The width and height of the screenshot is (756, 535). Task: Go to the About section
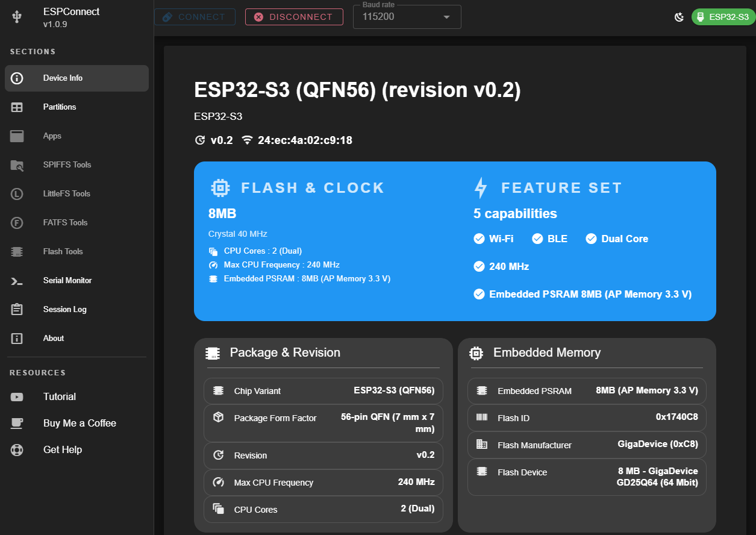(x=54, y=339)
